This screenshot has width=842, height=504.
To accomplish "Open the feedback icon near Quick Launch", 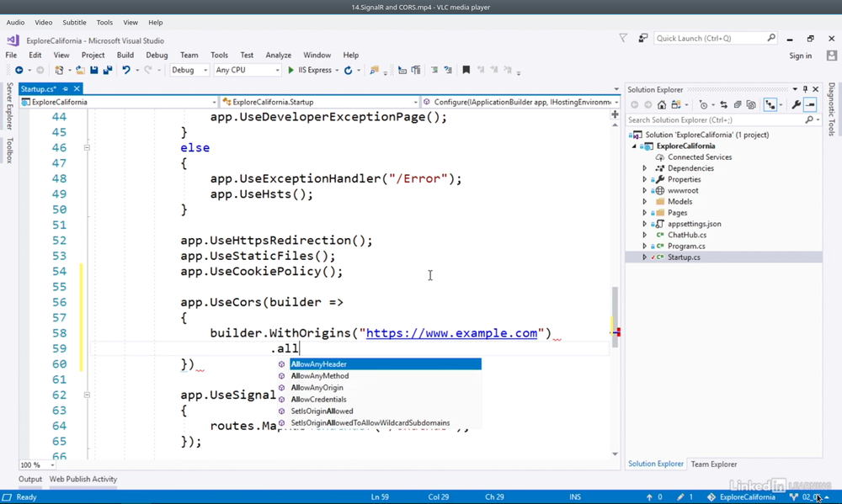I will click(642, 38).
